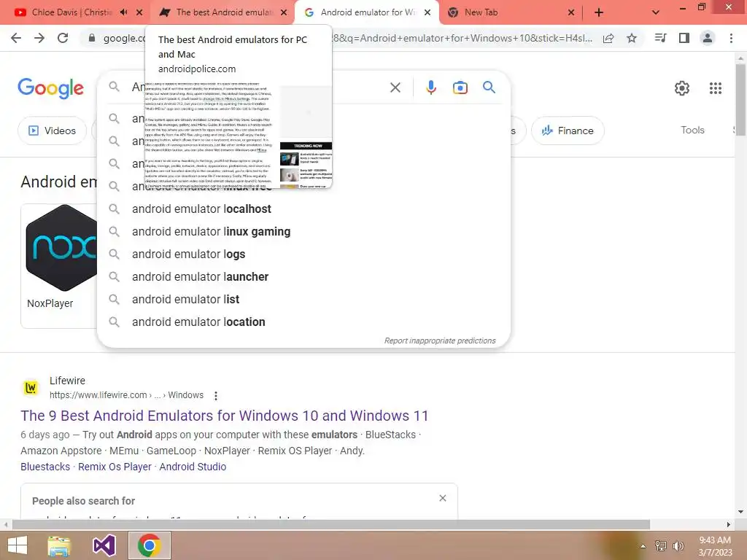Open the Chrome profile avatar
747x560 pixels.
(x=708, y=38)
